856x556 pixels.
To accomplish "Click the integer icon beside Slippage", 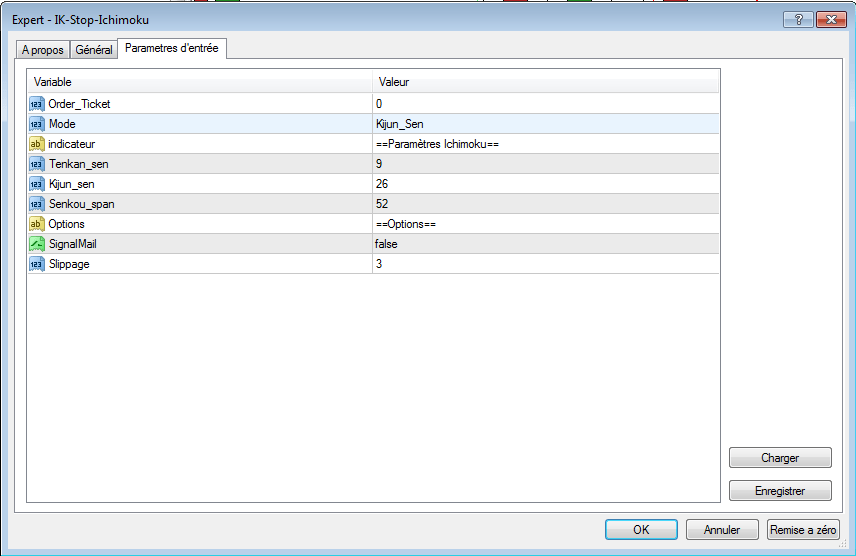I will pos(37,264).
